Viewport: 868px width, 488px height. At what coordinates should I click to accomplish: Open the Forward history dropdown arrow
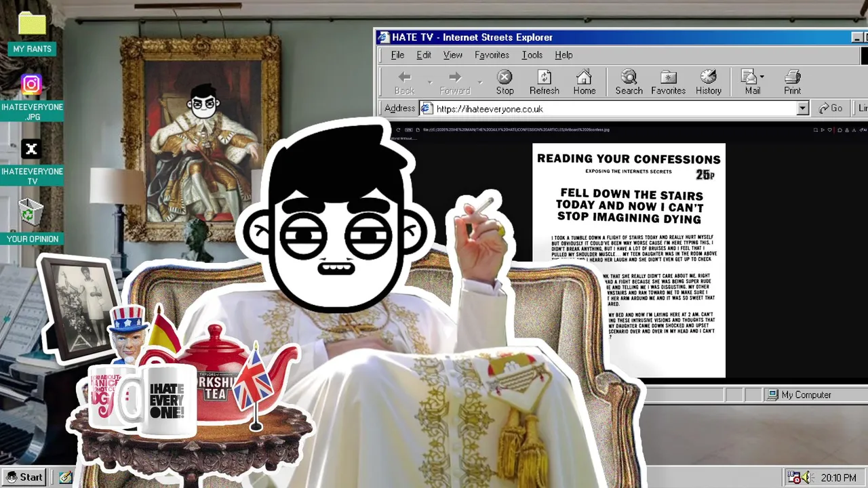tap(480, 83)
